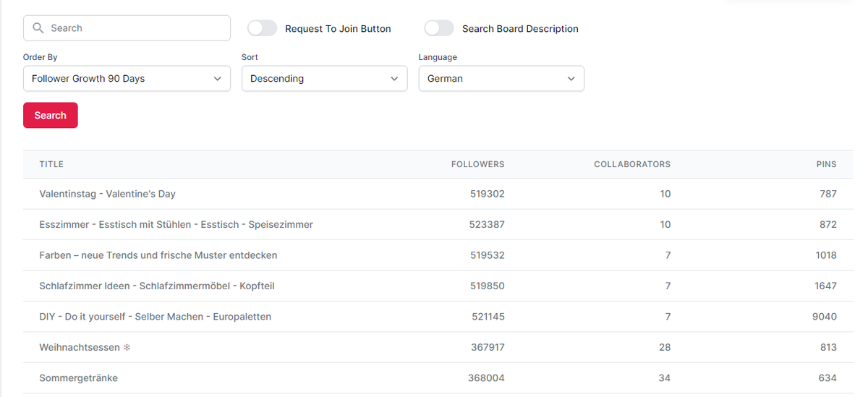Click collaborators value in DIY row
This screenshot has width=868, height=397.
tap(668, 317)
